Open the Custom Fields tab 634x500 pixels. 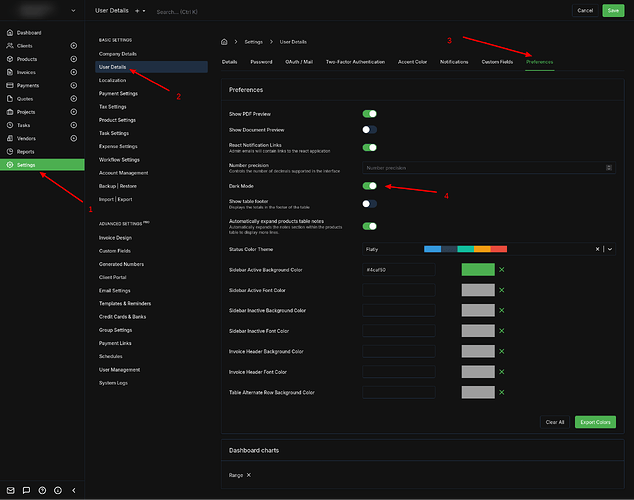click(497, 62)
